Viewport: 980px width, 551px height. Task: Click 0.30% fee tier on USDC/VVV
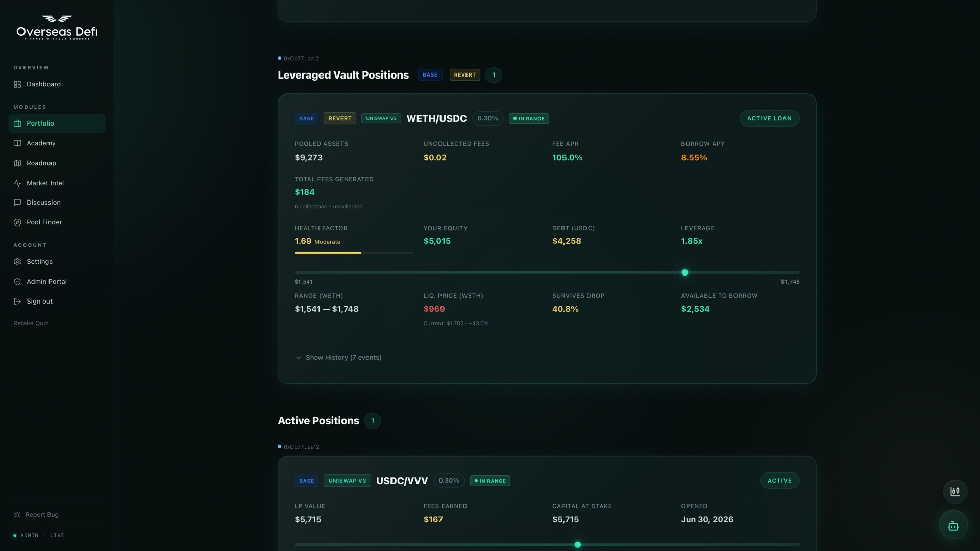coord(449,481)
